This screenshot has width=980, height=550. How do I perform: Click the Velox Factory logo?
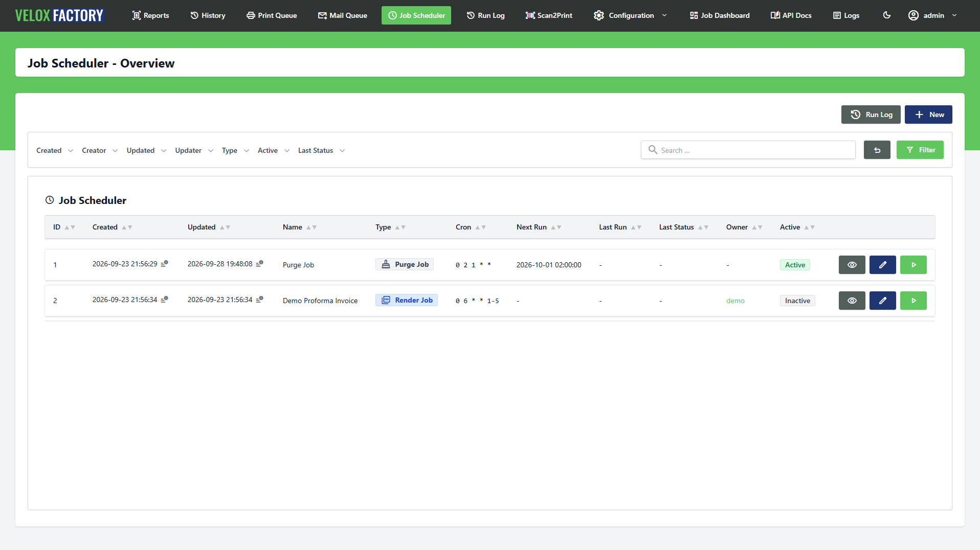pyautogui.click(x=59, y=15)
